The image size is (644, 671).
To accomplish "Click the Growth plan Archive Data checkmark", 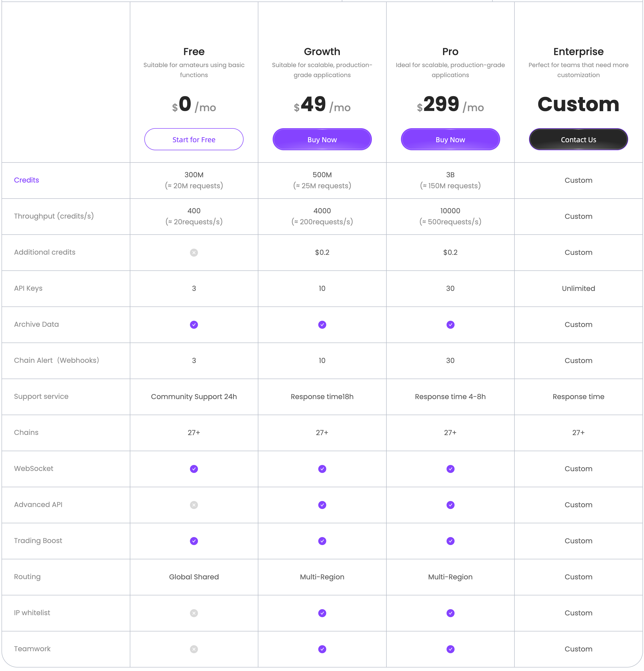I will point(322,324).
